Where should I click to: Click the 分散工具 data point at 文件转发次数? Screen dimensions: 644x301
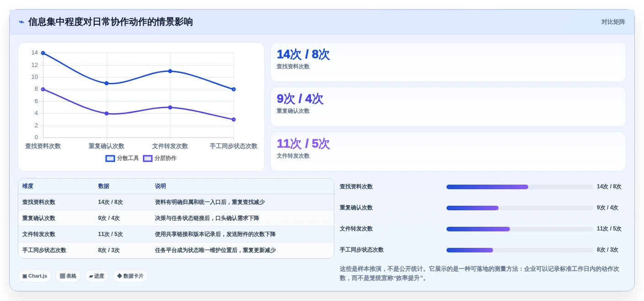170,71
